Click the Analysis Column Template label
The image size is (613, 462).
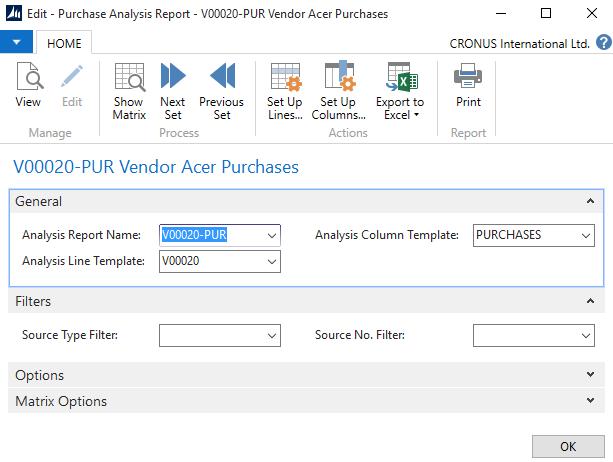[387, 235]
